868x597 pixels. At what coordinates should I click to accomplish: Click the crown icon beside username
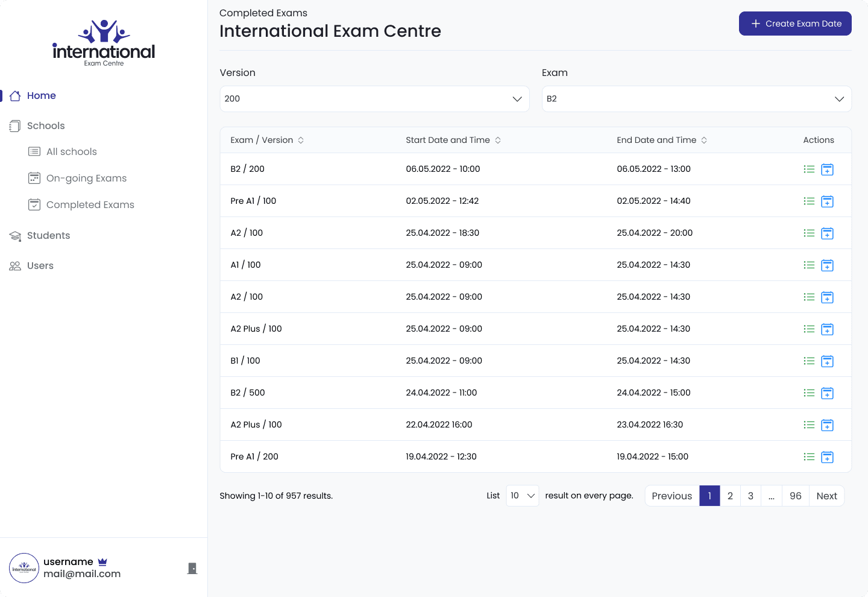[102, 561]
